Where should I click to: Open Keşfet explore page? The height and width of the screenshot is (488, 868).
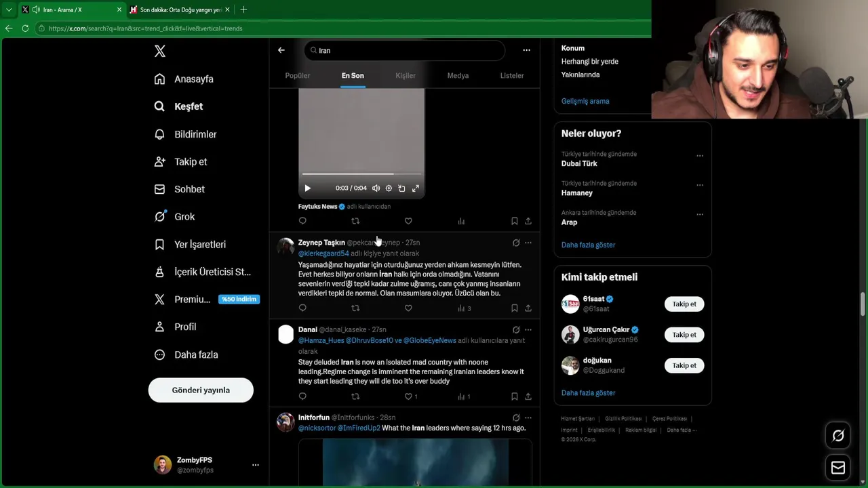click(x=178, y=106)
